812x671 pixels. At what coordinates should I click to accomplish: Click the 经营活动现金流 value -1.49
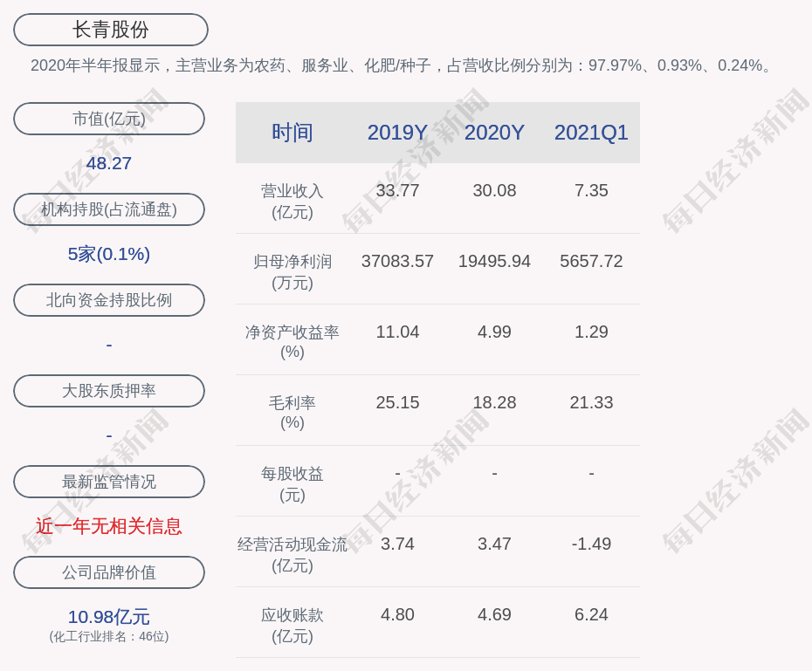pos(591,544)
